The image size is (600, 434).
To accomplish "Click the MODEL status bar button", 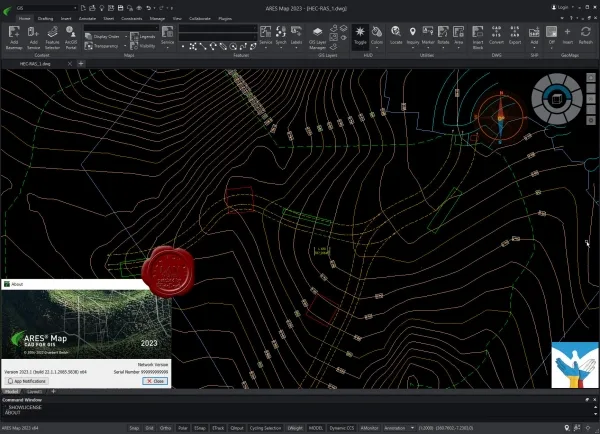I will [x=316, y=428].
